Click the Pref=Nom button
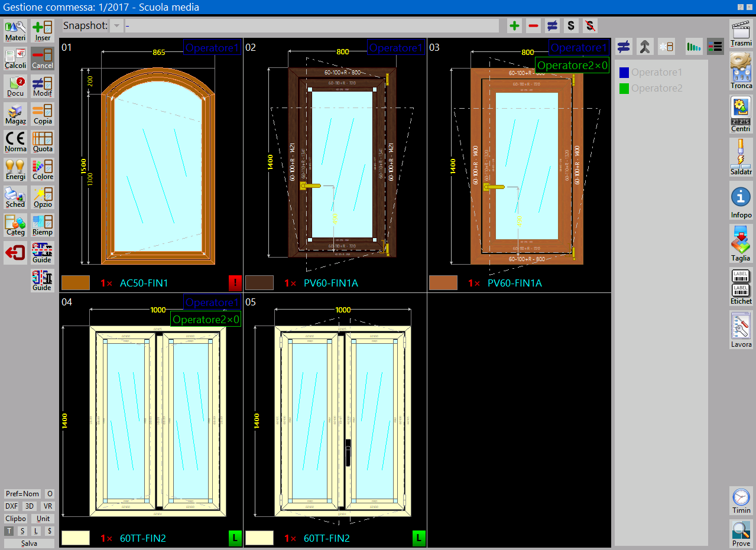Image resolution: width=756 pixels, height=550 pixels. 22,494
